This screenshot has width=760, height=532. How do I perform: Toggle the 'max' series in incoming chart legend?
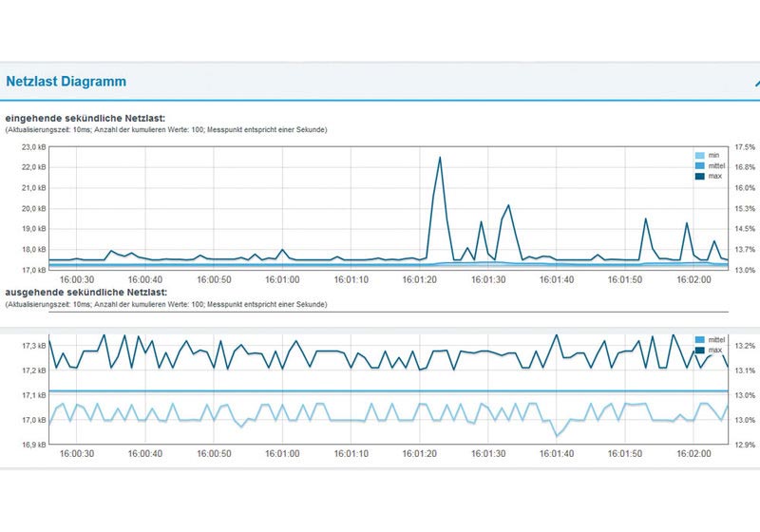pyautogui.click(x=709, y=176)
